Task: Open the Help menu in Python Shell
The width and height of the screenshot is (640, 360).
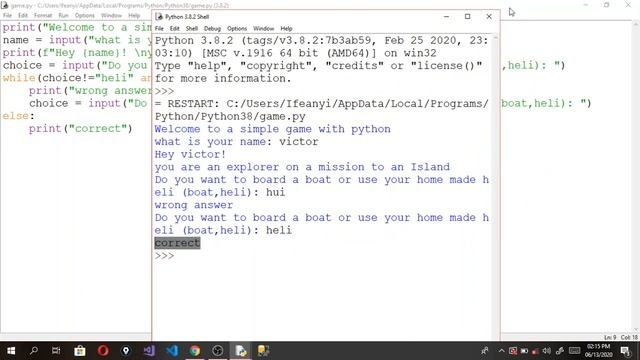Action: coord(286,29)
